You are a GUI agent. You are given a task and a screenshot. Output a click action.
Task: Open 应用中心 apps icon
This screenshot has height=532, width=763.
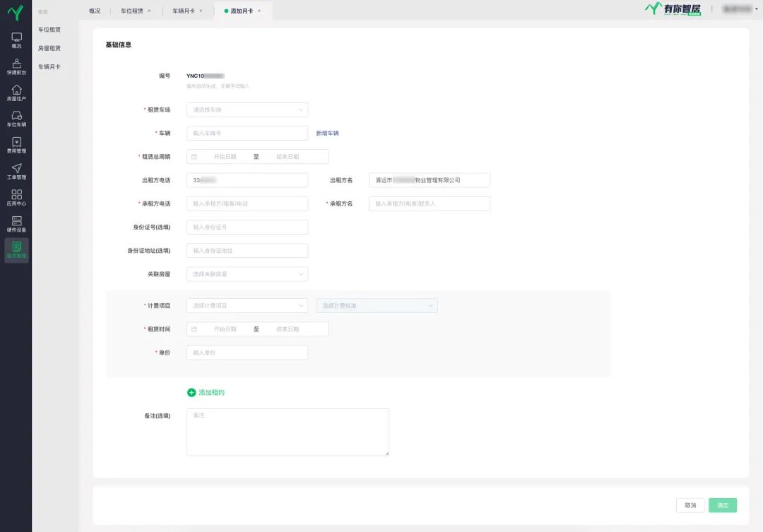[x=16, y=197]
